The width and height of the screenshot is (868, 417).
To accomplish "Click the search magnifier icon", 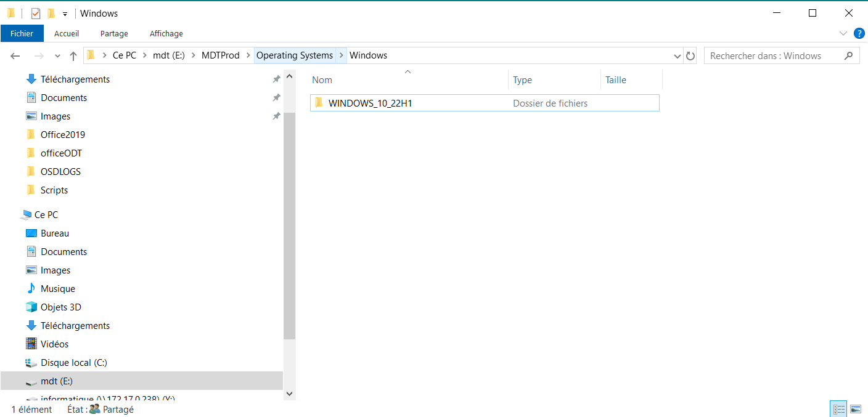I will pyautogui.click(x=848, y=55).
